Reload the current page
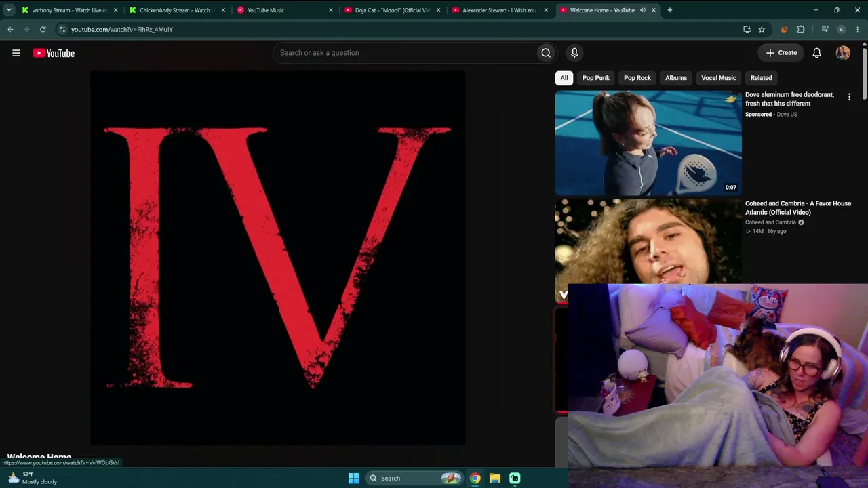 43,30
